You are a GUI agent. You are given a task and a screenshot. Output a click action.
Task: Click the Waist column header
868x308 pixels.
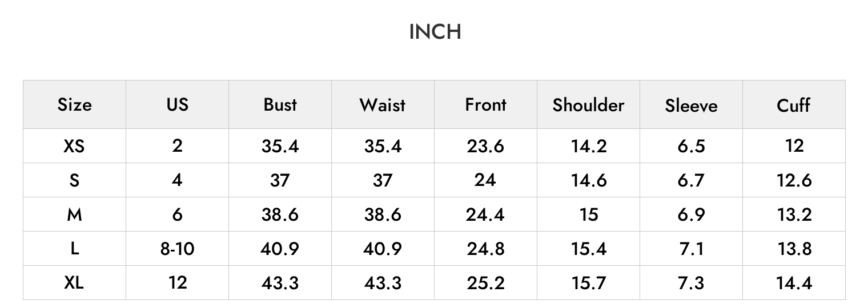[x=383, y=105]
